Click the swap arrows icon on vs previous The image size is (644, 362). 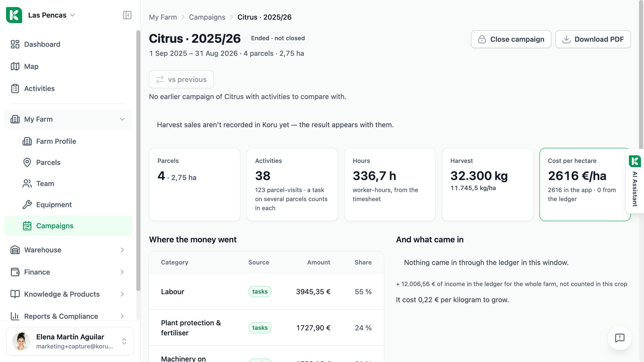pyautogui.click(x=160, y=79)
